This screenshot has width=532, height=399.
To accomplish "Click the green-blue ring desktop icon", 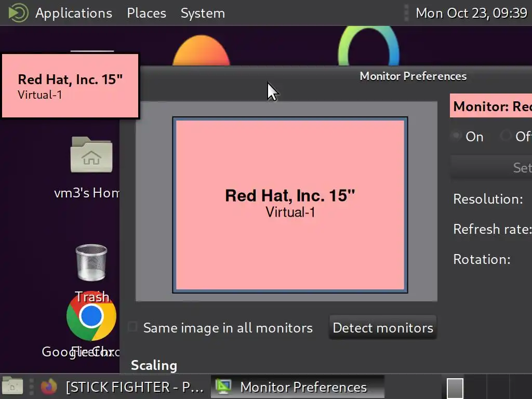I will coord(369,46).
